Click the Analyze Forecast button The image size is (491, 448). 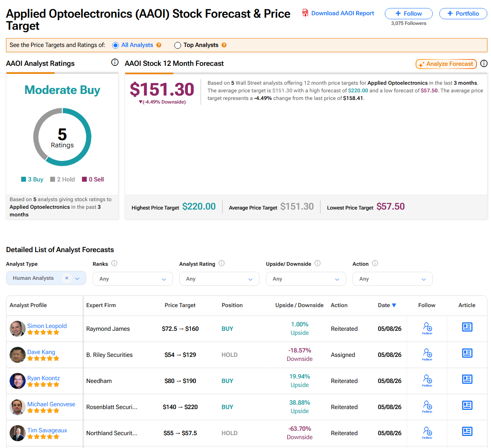(x=446, y=64)
